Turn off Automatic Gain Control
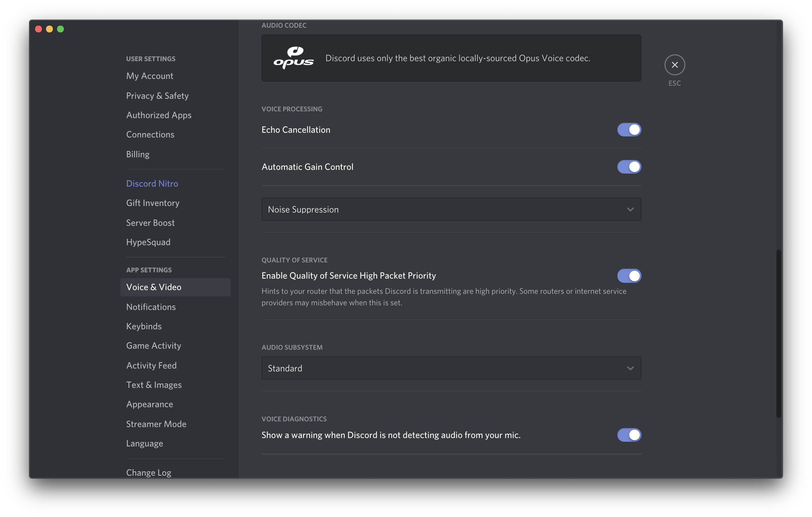The width and height of the screenshot is (812, 517). coord(629,167)
